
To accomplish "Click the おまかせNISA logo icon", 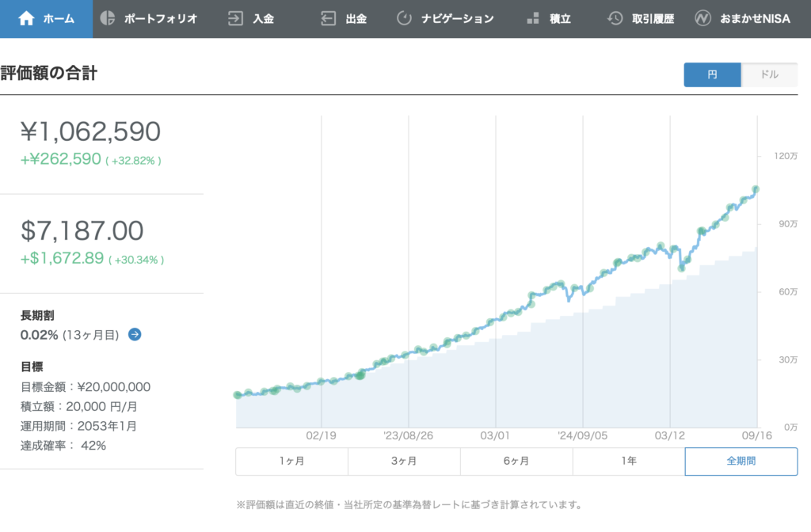I will (x=702, y=18).
